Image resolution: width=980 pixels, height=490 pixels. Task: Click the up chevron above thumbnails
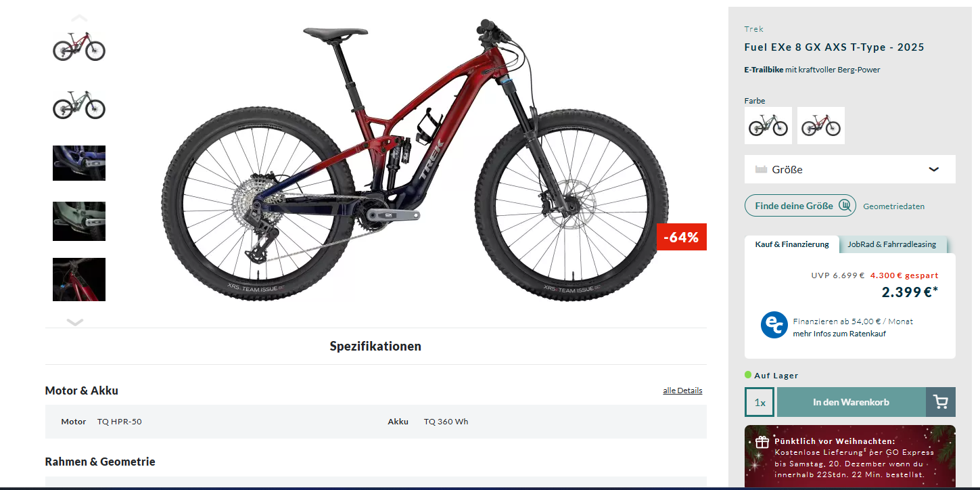(79, 18)
